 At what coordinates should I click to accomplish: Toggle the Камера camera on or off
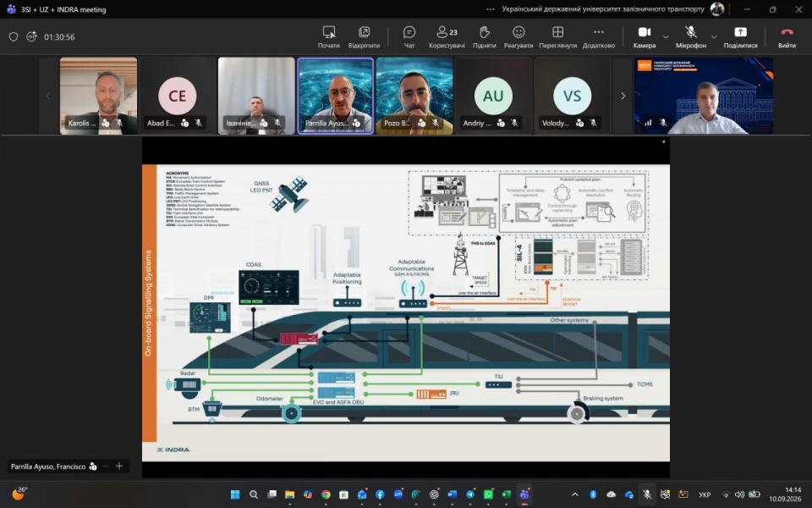[645, 36]
